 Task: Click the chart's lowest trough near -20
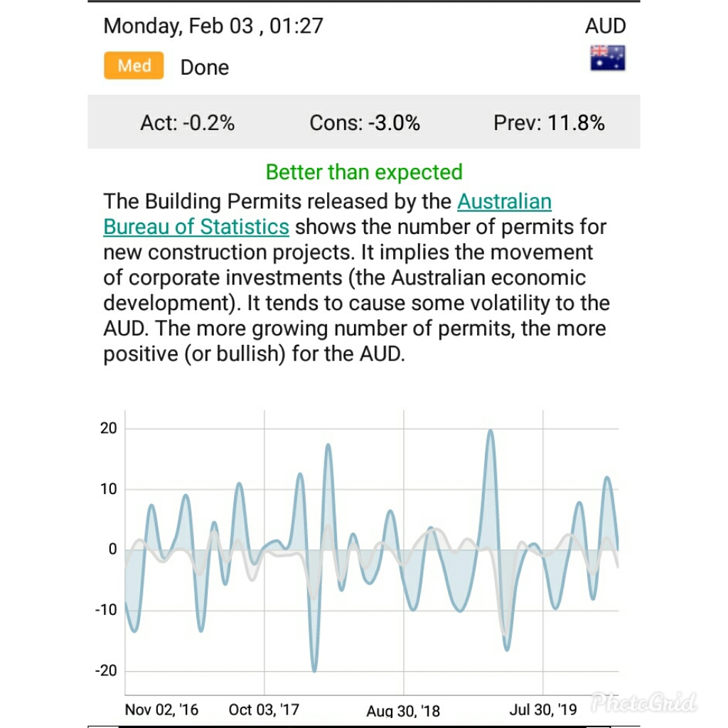[315, 668]
